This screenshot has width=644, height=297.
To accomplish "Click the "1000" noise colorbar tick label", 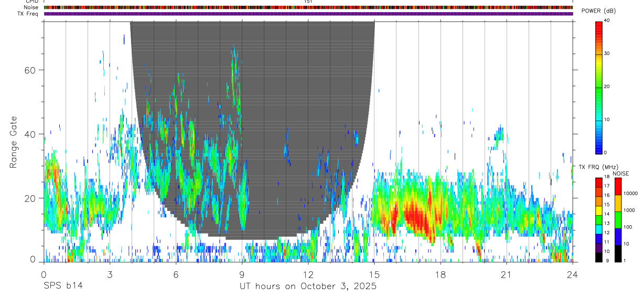I will pos(629,211).
